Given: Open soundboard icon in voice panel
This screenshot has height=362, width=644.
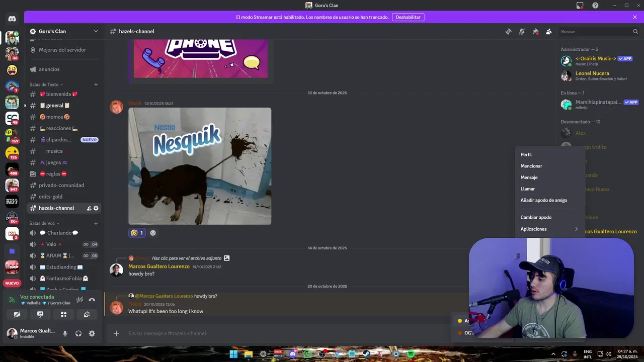Looking at the screenshot, I should (x=87, y=314).
